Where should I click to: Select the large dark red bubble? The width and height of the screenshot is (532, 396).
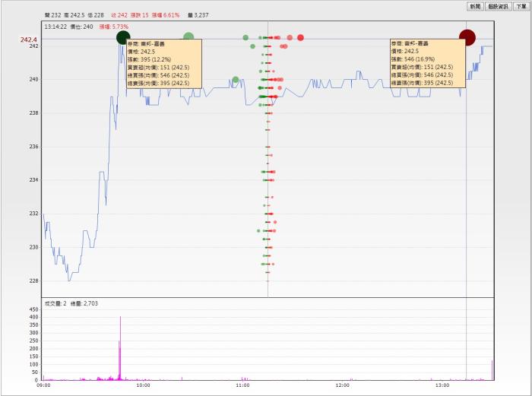(x=467, y=37)
